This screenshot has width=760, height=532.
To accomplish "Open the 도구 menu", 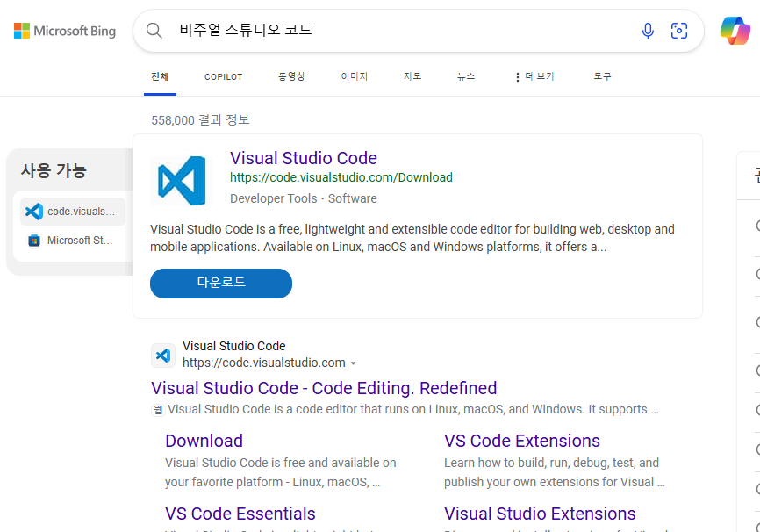I will pos(603,76).
